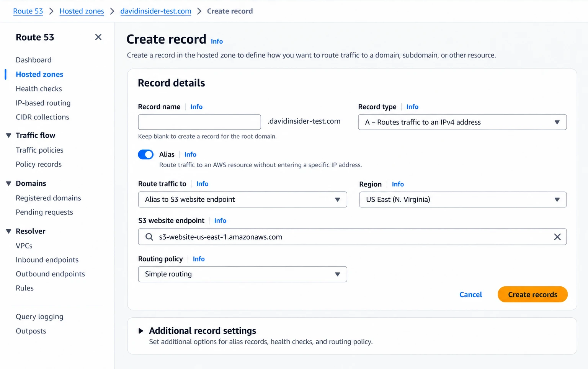Open Health checks page
The height and width of the screenshot is (369, 588).
pos(39,88)
